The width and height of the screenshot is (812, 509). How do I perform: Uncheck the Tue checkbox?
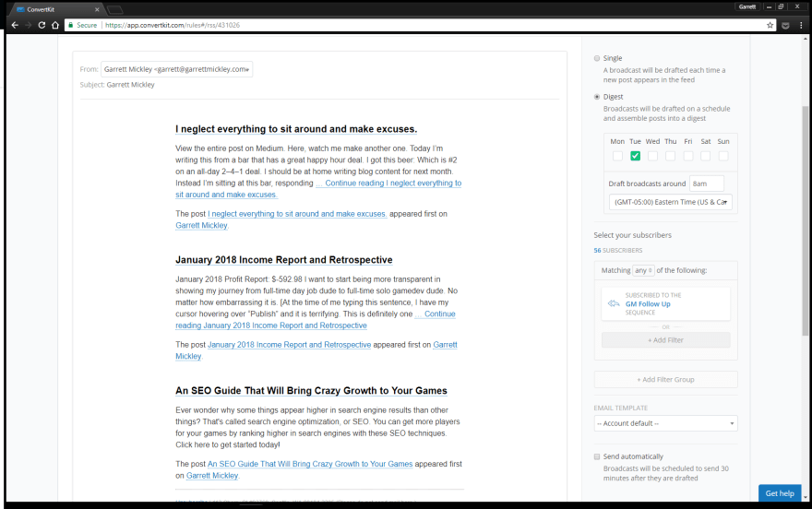coord(635,156)
